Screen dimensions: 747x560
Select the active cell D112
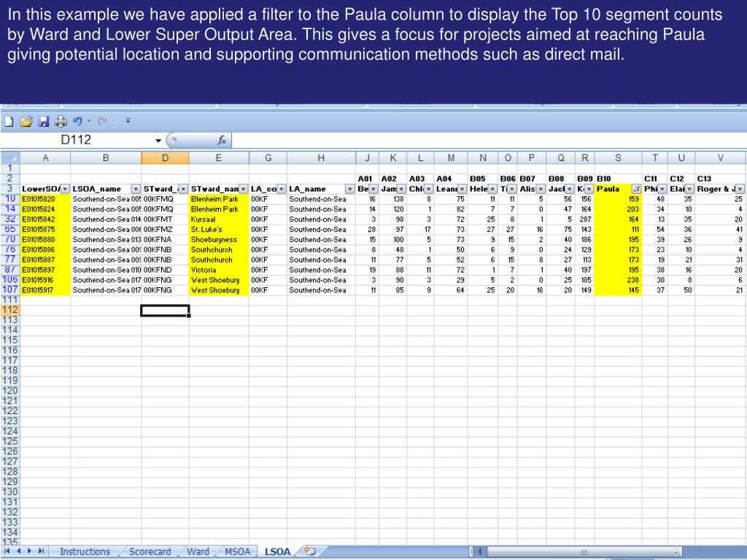tap(165, 311)
